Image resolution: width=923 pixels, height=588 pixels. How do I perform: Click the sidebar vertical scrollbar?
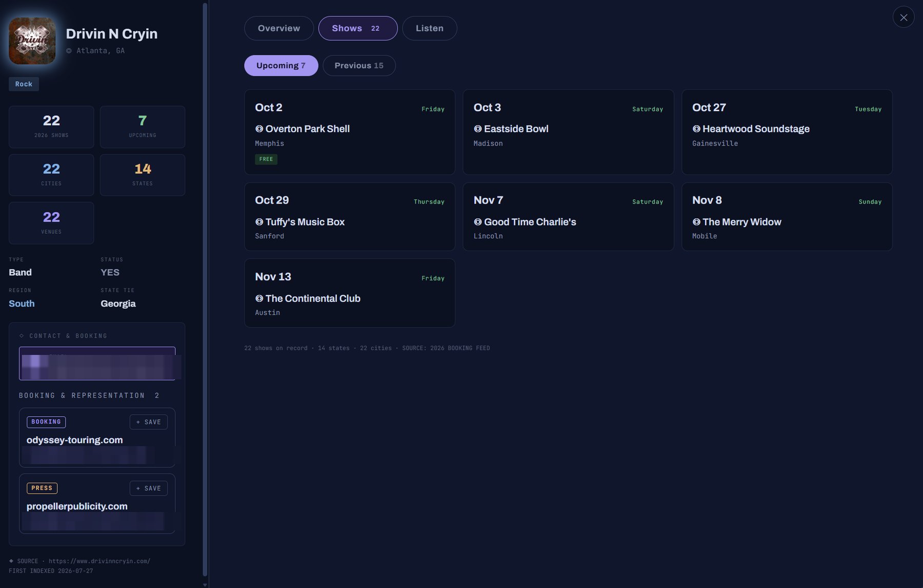click(x=205, y=290)
